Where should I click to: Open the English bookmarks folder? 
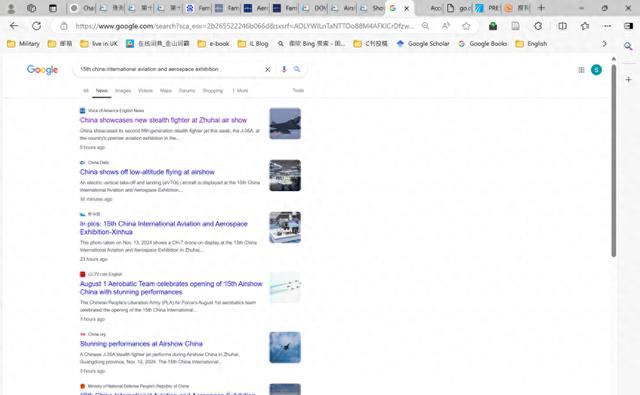tap(531, 44)
